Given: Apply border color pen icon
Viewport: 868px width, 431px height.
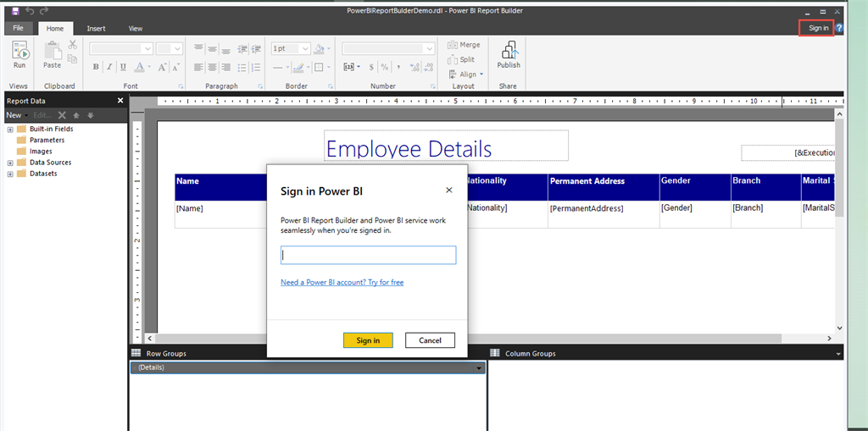Looking at the screenshot, I should coord(298,67).
